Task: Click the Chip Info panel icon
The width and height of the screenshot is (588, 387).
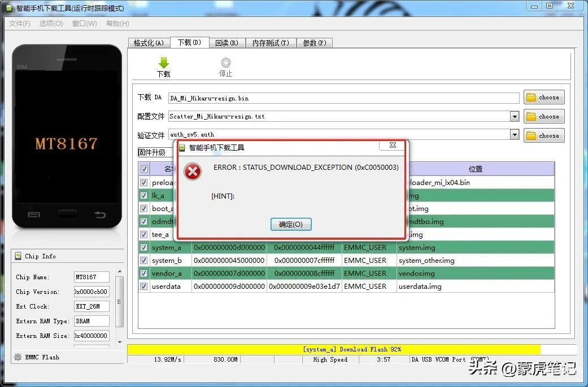Action: tap(18, 256)
